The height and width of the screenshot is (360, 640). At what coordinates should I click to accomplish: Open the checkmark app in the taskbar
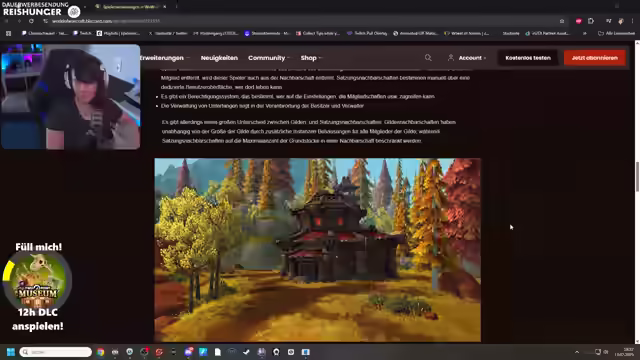coord(246,352)
